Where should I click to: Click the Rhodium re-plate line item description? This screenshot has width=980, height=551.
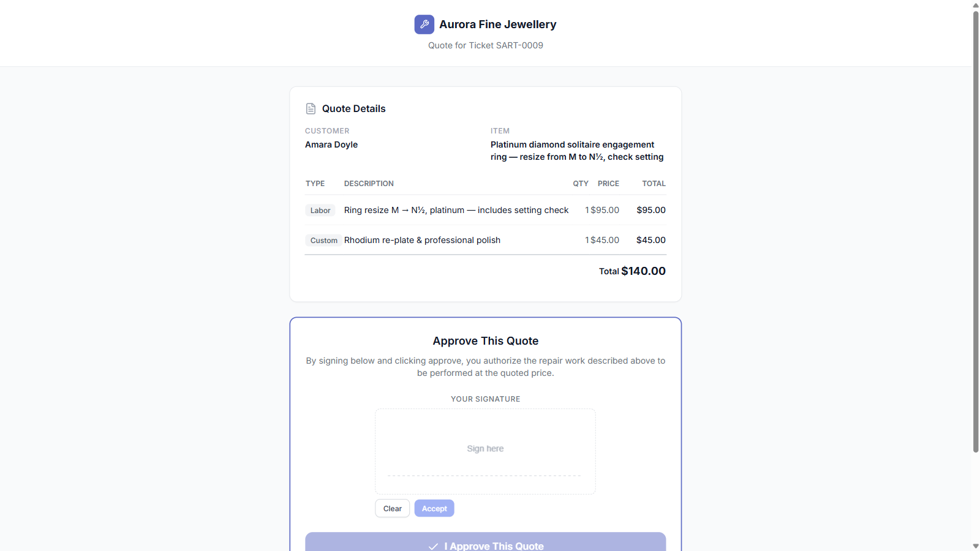(422, 240)
